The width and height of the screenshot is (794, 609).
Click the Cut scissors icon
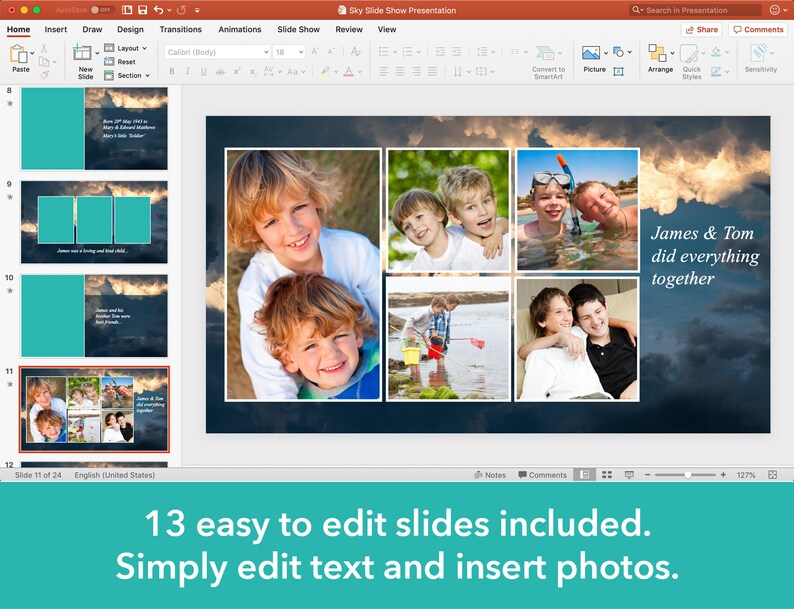(x=44, y=49)
